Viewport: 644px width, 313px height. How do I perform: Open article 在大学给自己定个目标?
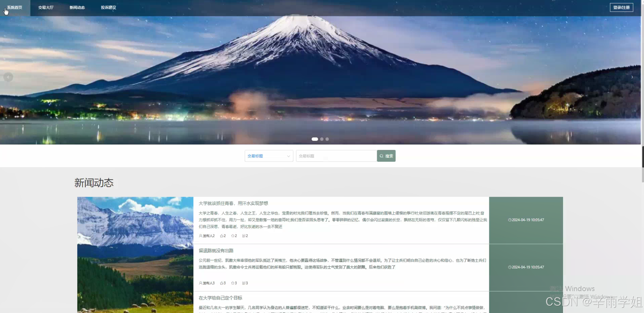221,298
